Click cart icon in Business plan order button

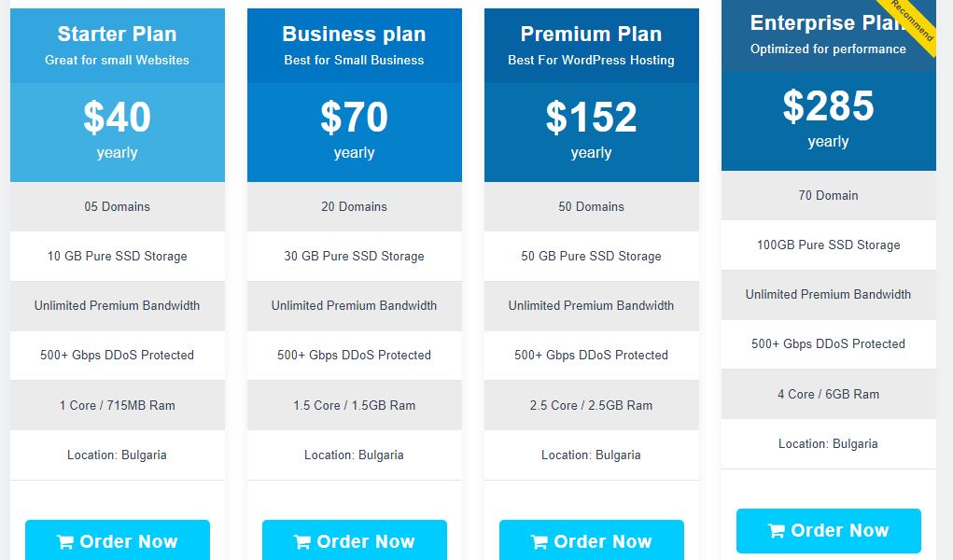pos(302,541)
